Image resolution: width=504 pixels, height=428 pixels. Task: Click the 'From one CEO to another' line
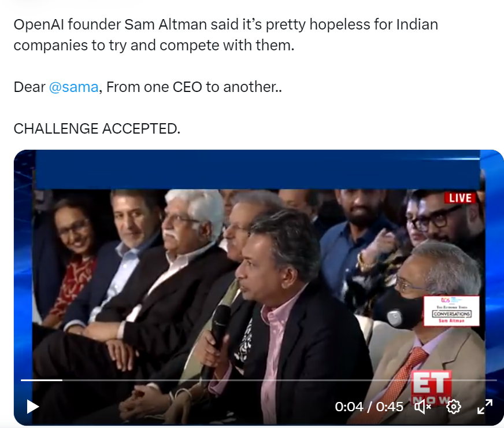(x=194, y=87)
